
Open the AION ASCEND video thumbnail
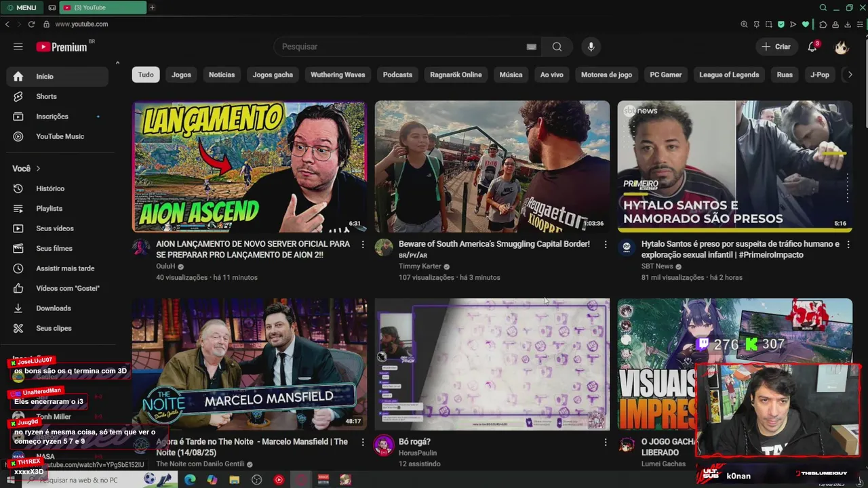(250, 167)
